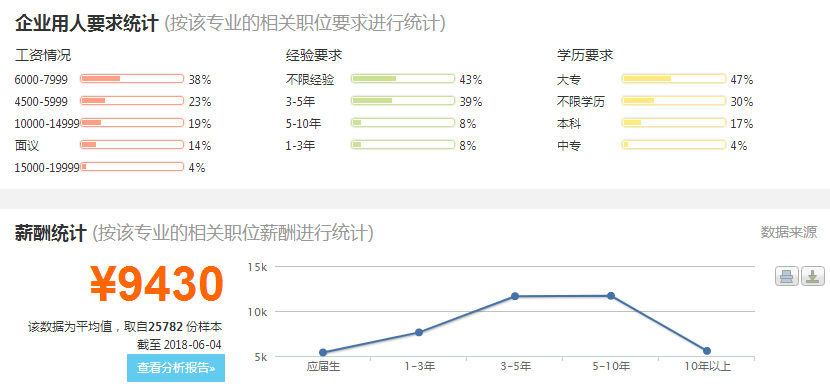Click the 不限经验 experience progress bar
This screenshot has width=830, height=392.
(403, 79)
